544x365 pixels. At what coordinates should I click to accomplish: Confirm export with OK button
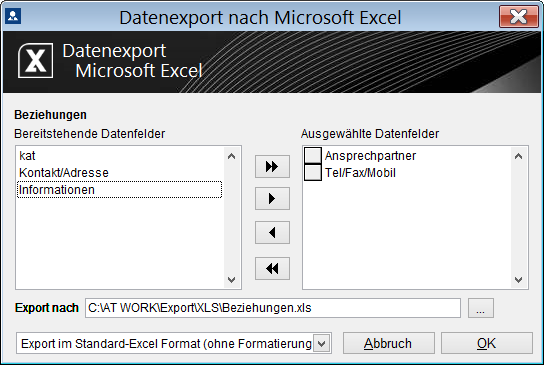click(486, 343)
